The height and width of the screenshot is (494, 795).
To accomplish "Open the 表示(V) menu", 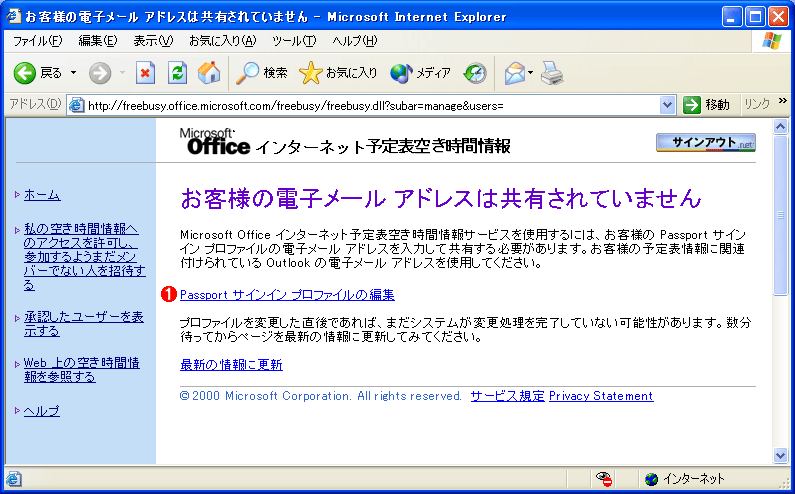I will 153,41.
